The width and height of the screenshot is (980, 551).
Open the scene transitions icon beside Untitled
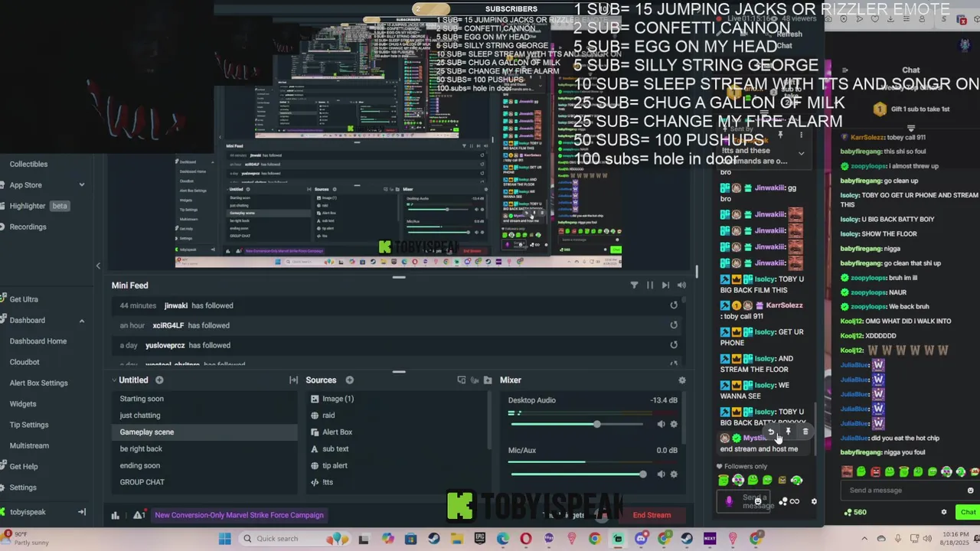pos(293,380)
